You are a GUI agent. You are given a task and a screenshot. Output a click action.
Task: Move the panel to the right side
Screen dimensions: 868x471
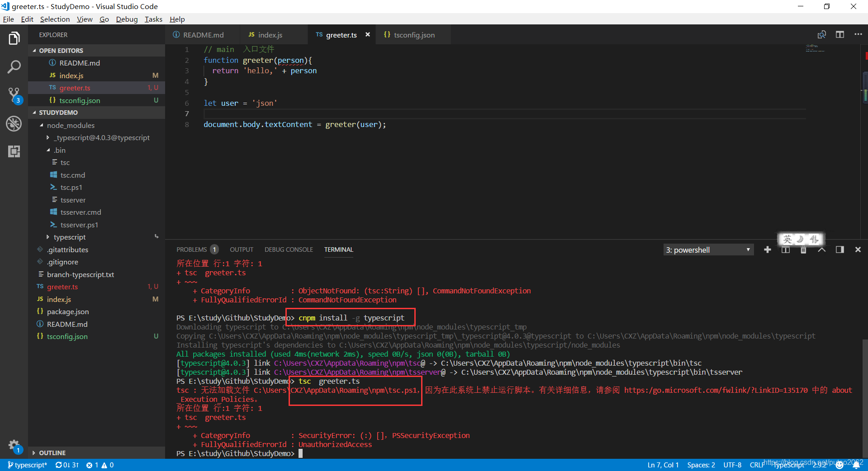click(840, 250)
